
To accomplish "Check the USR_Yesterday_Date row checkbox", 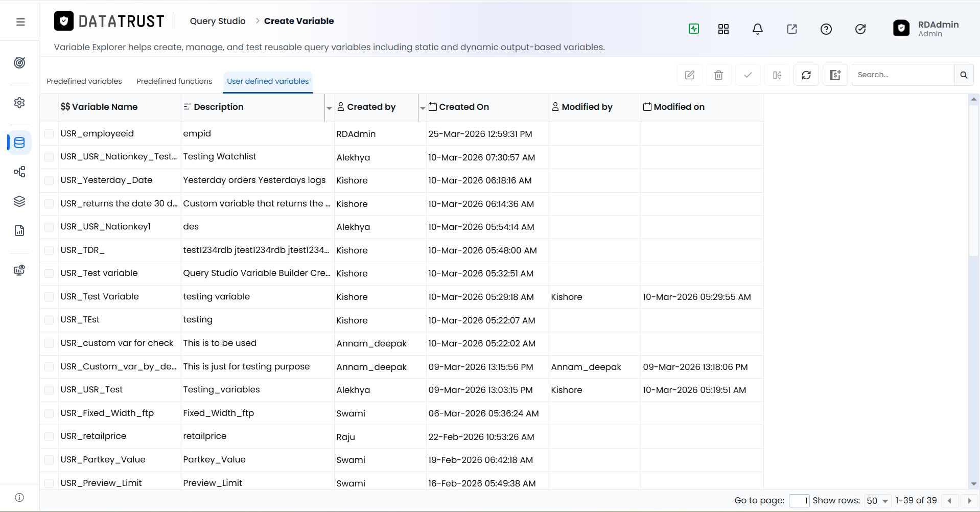I will [49, 180].
